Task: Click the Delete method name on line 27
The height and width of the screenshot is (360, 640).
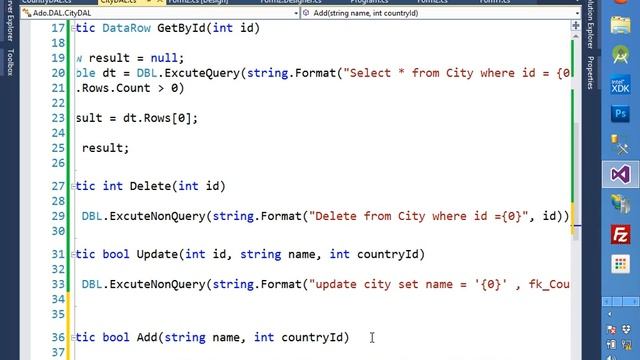Action: (150, 187)
